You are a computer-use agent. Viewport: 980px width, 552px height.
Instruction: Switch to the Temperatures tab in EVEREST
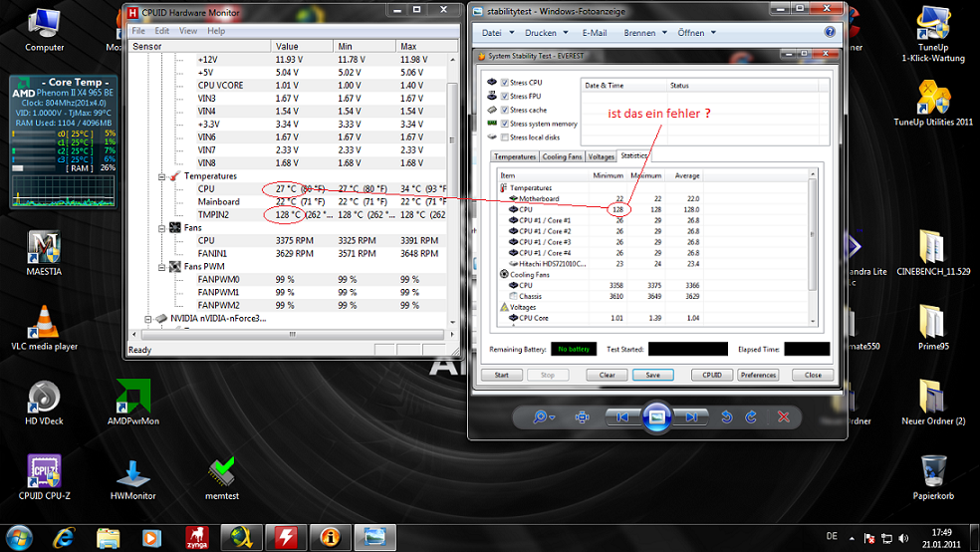pyautogui.click(x=514, y=156)
